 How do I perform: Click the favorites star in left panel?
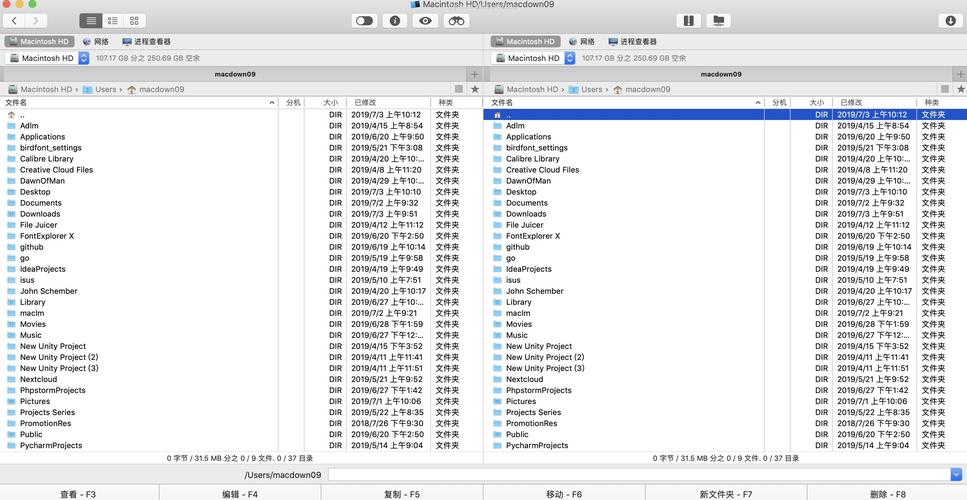click(x=474, y=89)
